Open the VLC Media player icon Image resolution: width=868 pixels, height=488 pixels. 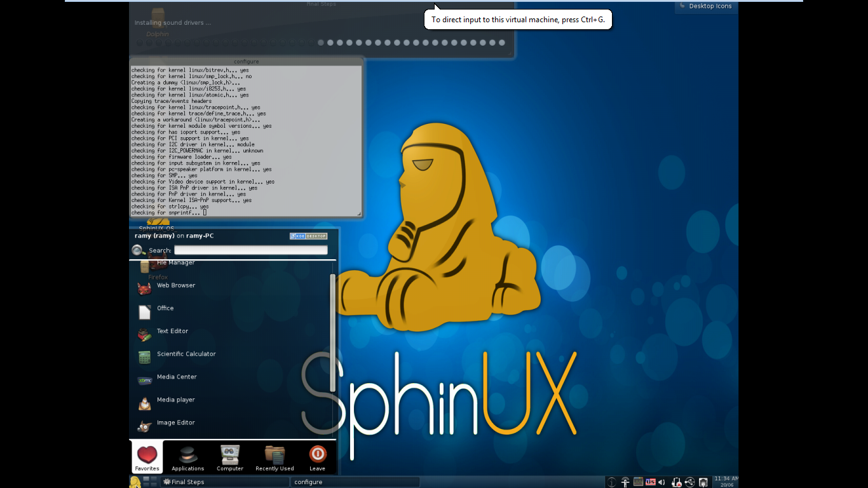[144, 403]
